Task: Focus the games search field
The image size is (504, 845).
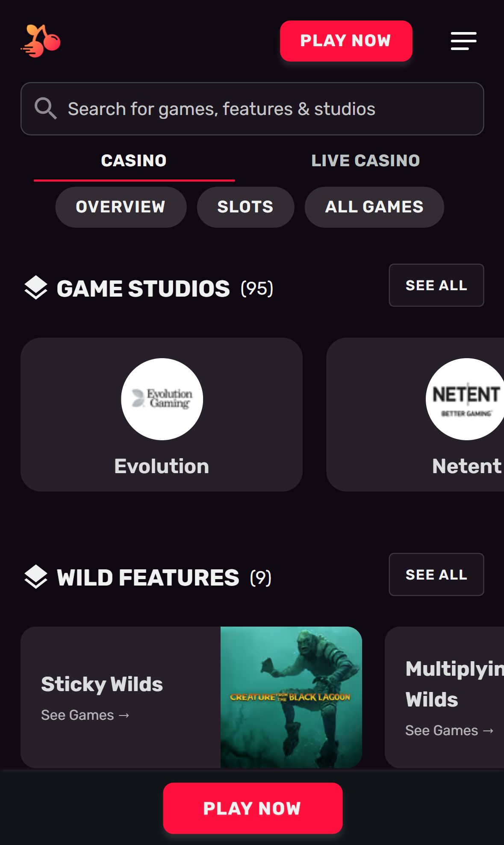Action: pyautogui.click(x=252, y=109)
